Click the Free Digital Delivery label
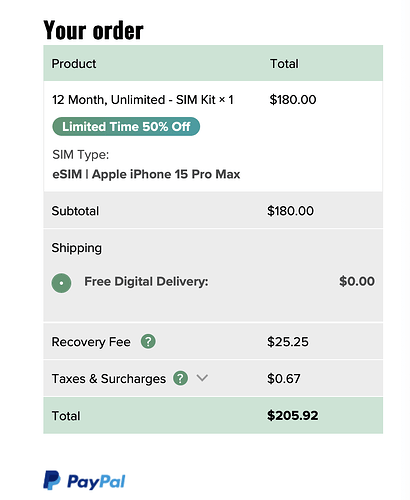The height and width of the screenshot is (500, 410). 146,282
